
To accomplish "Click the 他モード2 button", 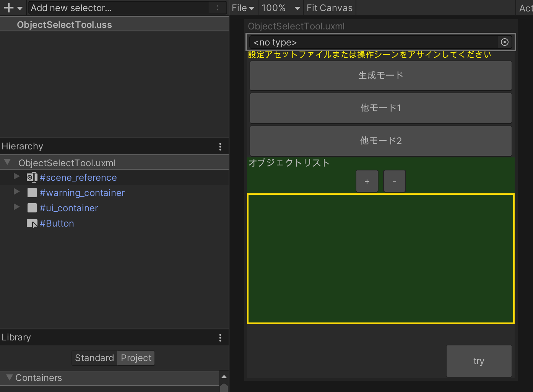I will (381, 141).
